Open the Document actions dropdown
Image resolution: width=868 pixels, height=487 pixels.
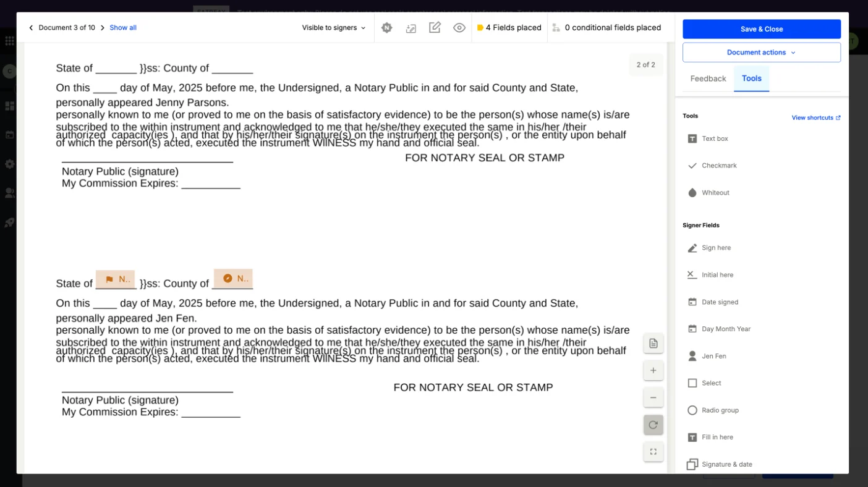click(x=762, y=53)
